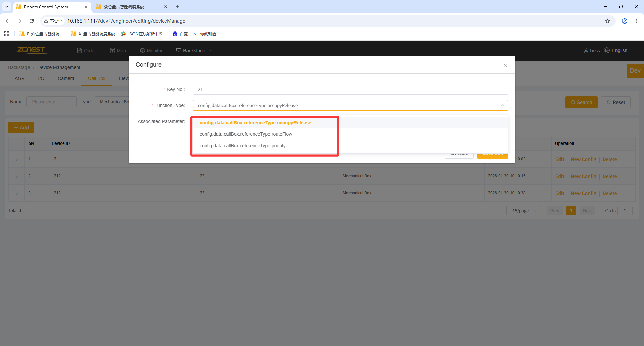Click the ZCNEST logo

click(32, 50)
